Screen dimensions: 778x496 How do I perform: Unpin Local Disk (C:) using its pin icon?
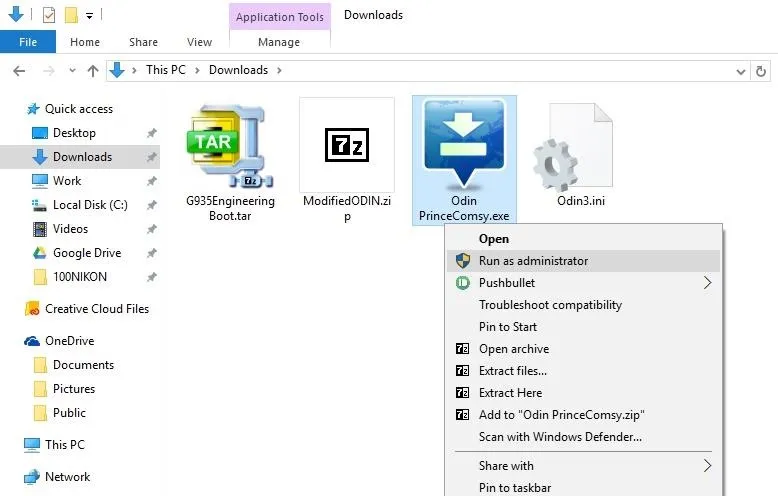click(152, 205)
